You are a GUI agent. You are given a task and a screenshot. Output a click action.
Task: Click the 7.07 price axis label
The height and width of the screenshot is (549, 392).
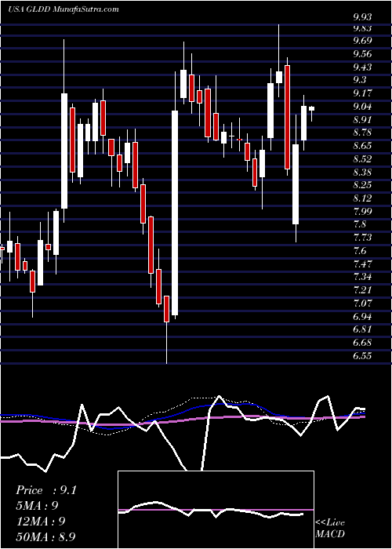362,303
